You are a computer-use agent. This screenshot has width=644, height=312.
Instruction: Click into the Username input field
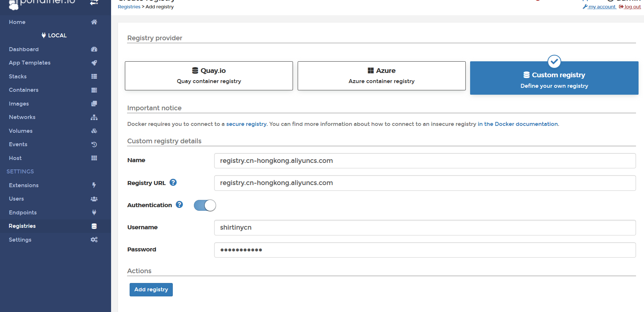(425, 227)
